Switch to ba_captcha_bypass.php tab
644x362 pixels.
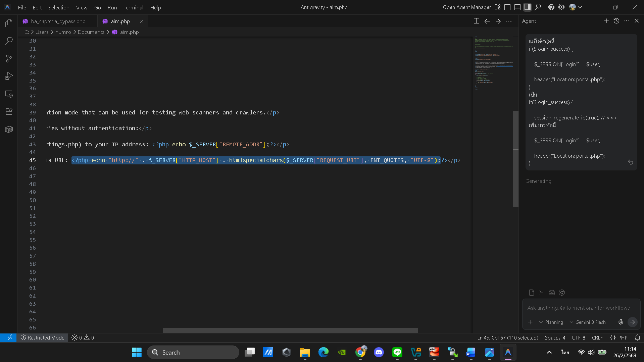(58, 21)
